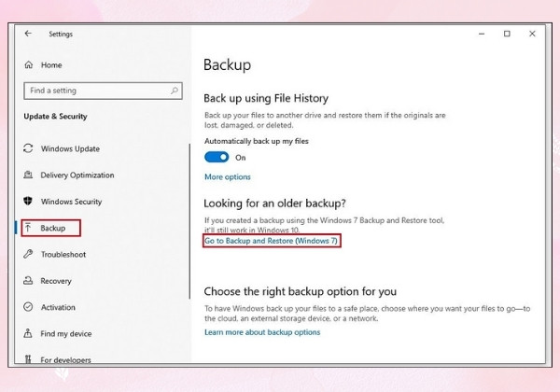Click the Activation checkmark circle icon
The width and height of the screenshot is (560, 392).
[x=28, y=307]
